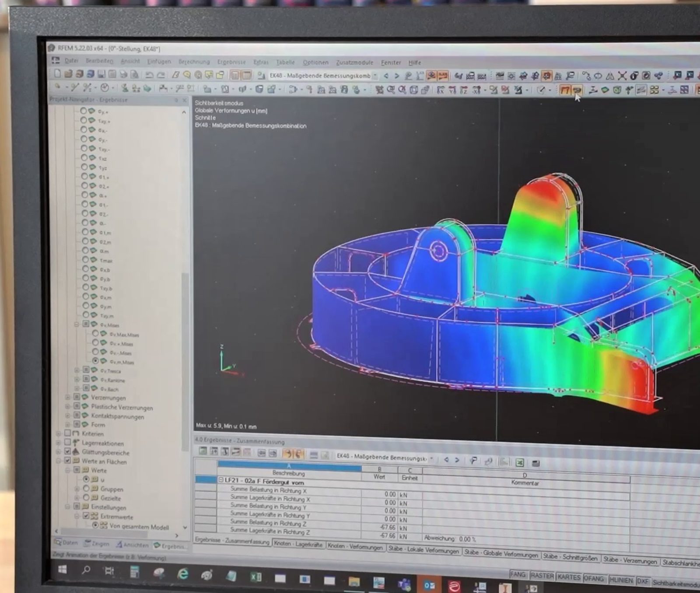Create a new model file

(57, 73)
